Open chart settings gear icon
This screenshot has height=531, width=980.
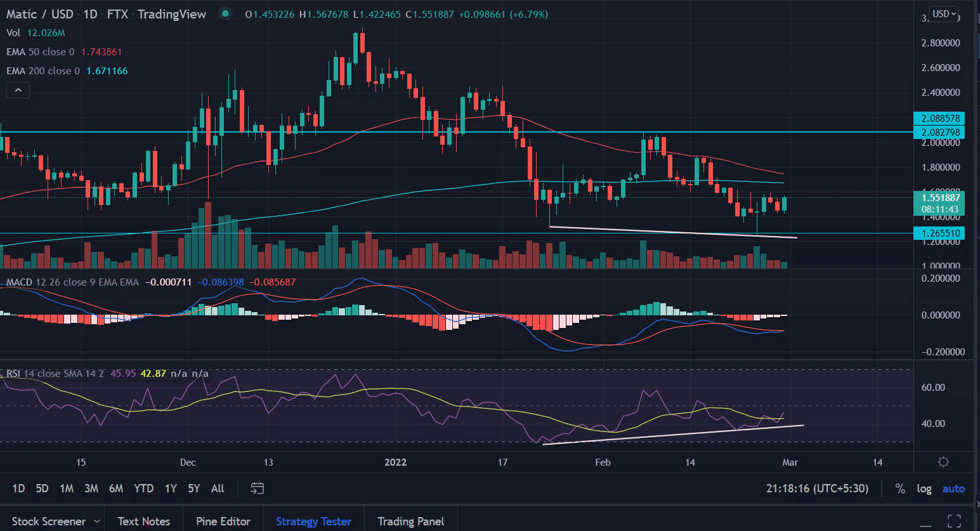(943, 462)
